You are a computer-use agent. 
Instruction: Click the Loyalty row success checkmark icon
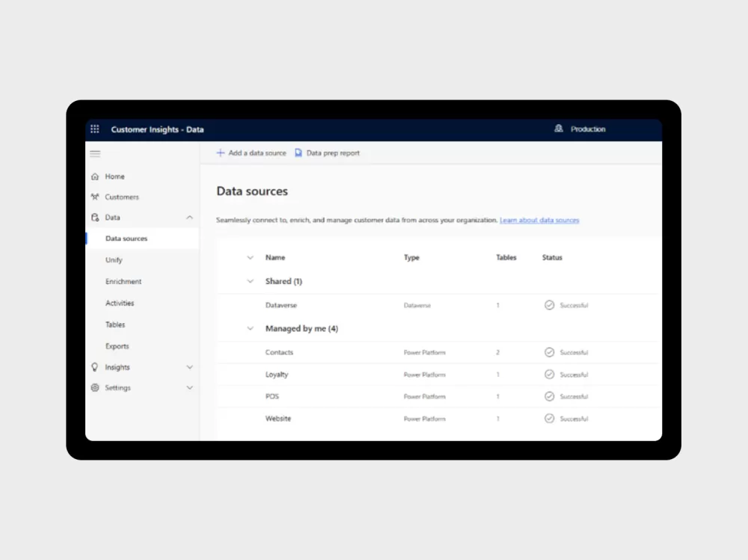tap(550, 375)
